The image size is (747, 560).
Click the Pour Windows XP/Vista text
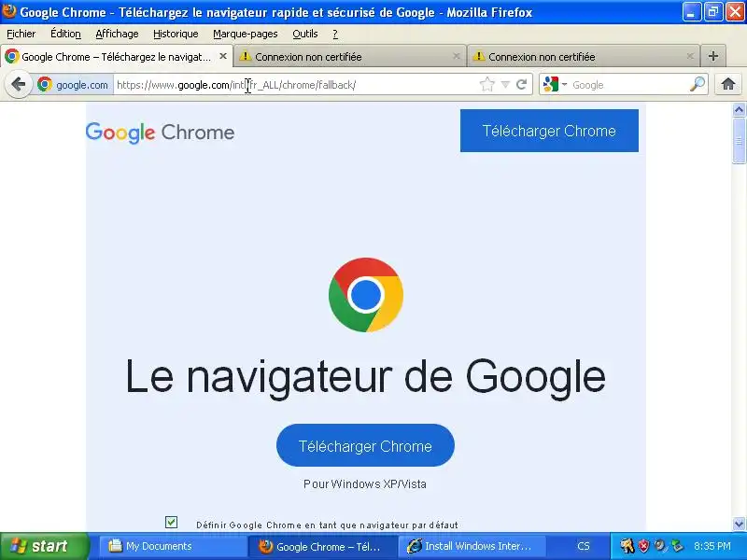tap(365, 484)
